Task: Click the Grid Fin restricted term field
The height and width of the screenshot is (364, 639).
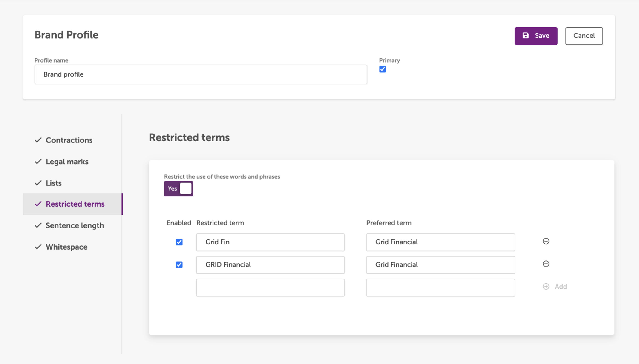Action: 270,242
